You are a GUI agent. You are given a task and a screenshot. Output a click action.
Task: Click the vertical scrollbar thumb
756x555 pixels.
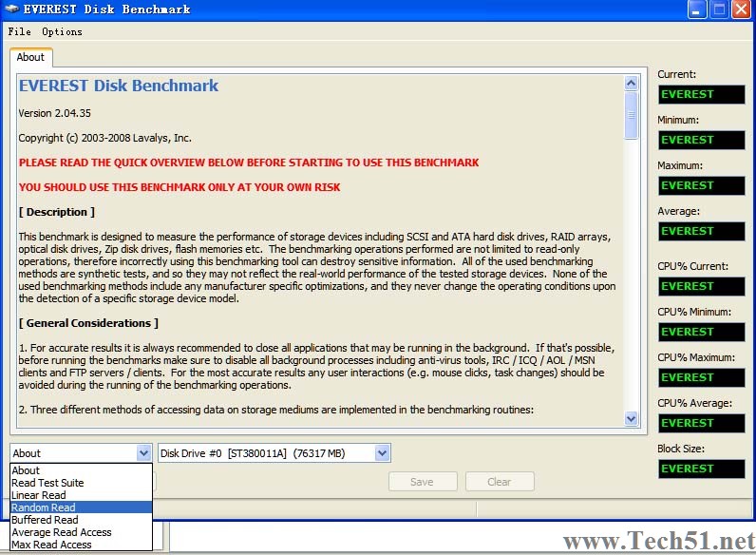(631, 115)
